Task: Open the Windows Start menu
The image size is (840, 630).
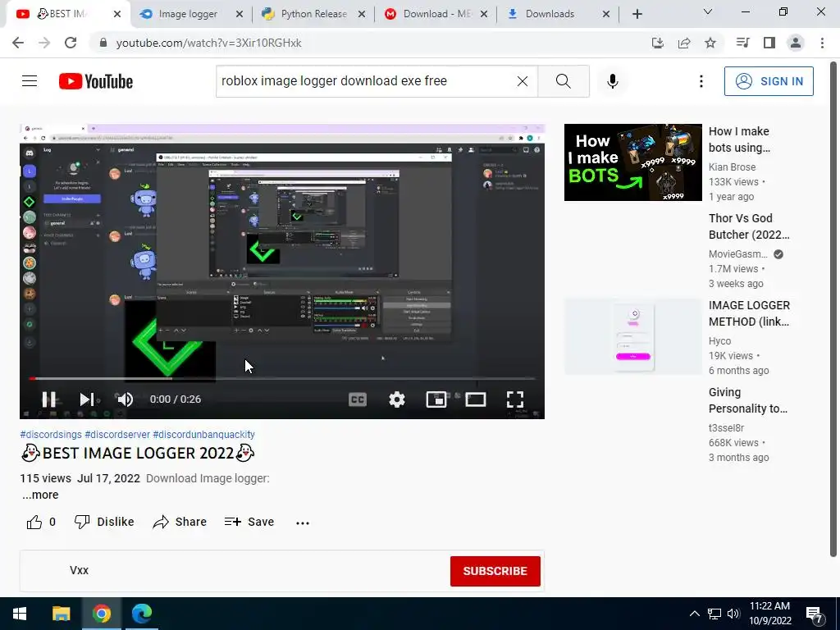Action: pos(20,614)
